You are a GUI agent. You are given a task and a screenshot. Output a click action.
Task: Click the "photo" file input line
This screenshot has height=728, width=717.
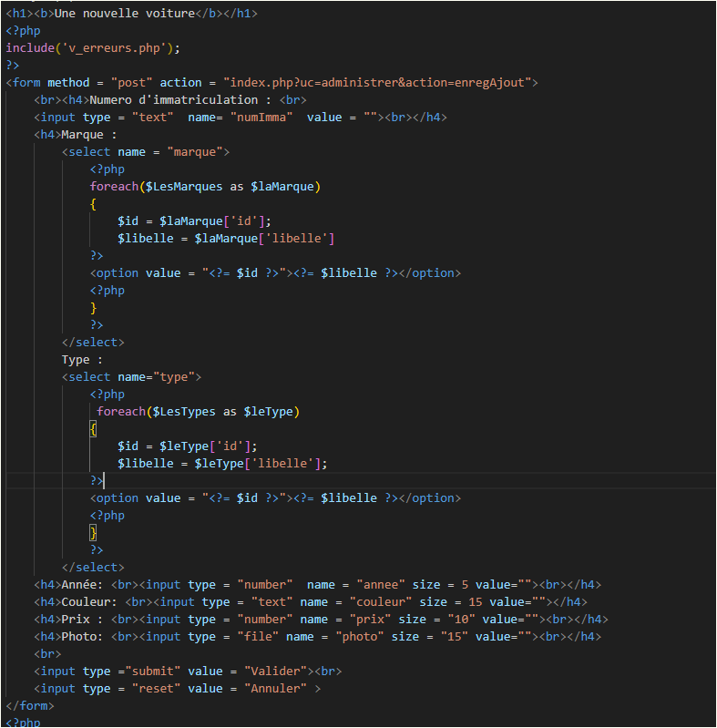tap(317, 637)
